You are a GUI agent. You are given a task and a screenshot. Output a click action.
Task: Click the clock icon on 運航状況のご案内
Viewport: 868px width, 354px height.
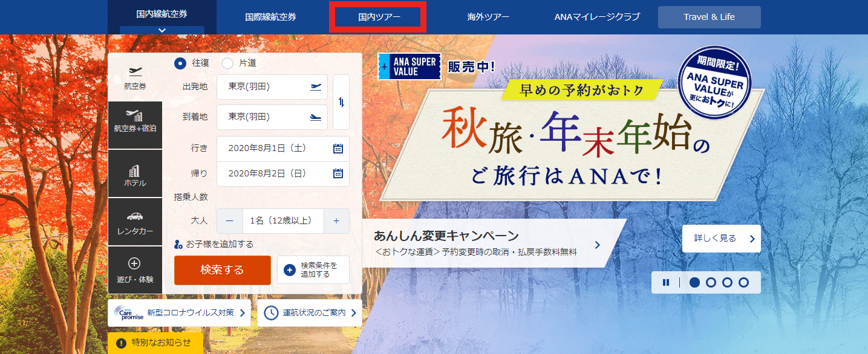click(x=271, y=313)
